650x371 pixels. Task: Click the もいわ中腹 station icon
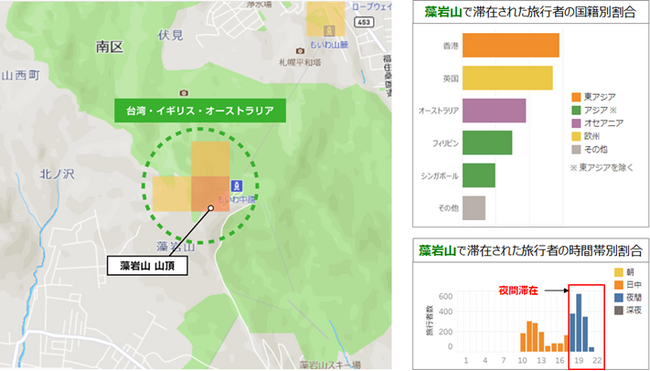pyautogui.click(x=236, y=186)
